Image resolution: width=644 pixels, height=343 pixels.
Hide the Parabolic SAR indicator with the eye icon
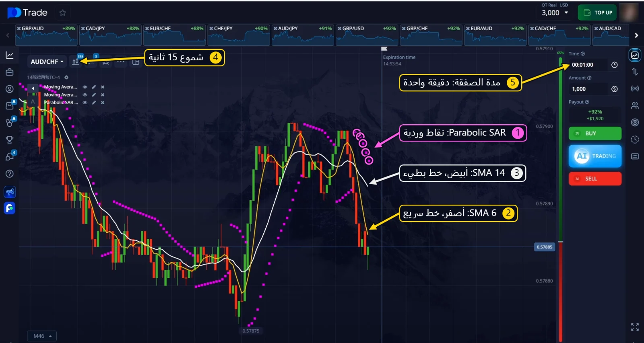click(85, 103)
